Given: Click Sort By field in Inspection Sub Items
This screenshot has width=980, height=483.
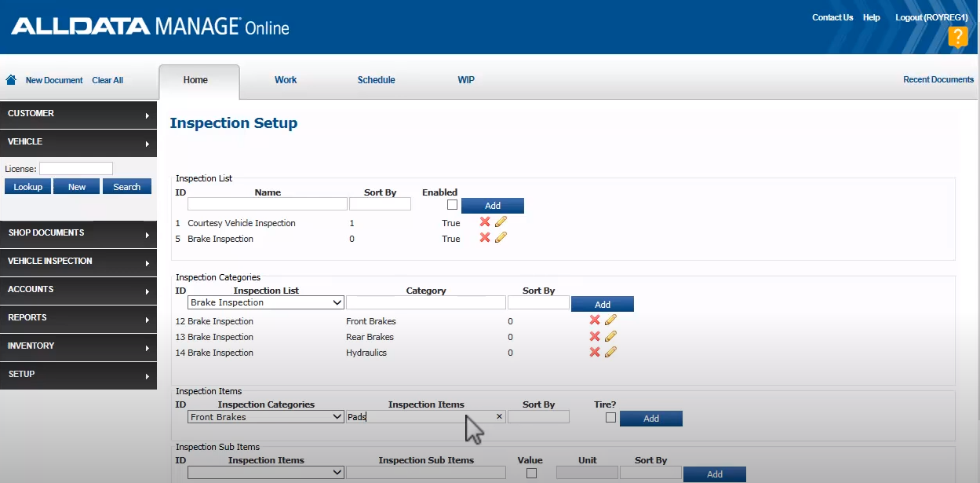Looking at the screenshot, I should click(650, 472).
